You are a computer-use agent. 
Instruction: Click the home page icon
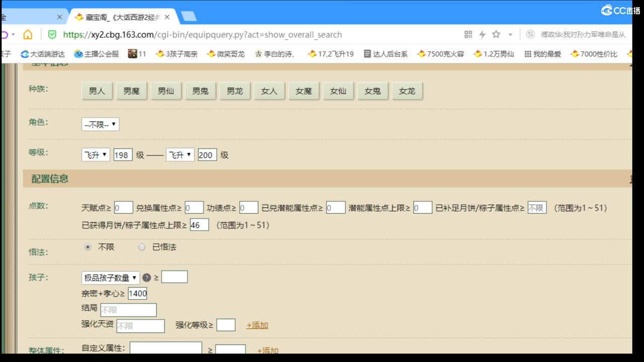28,34
